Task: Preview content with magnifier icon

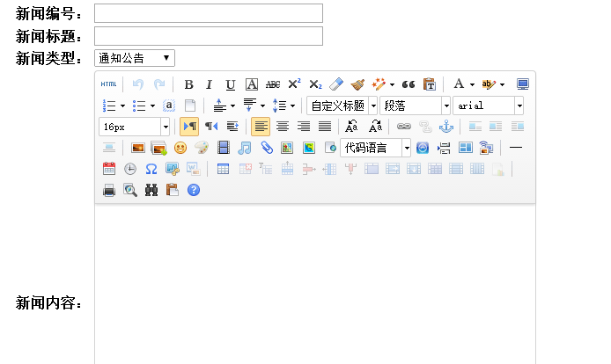Action: (130, 191)
